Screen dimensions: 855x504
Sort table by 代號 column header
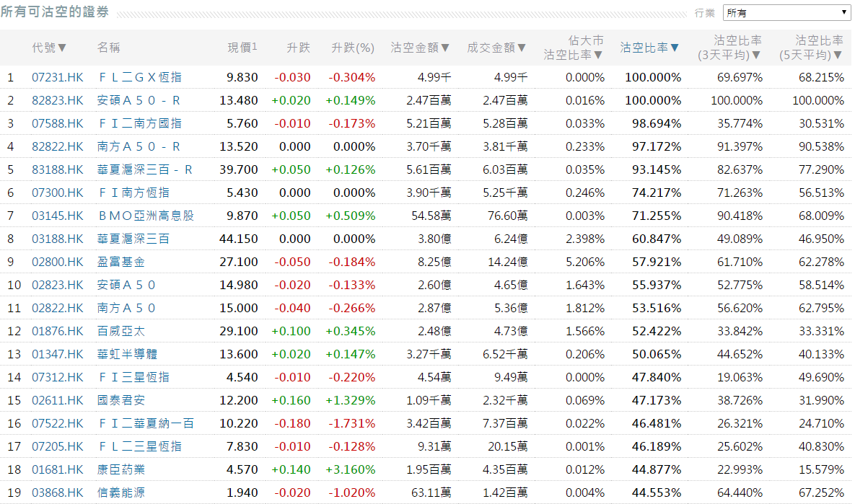(x=49, y=48)
